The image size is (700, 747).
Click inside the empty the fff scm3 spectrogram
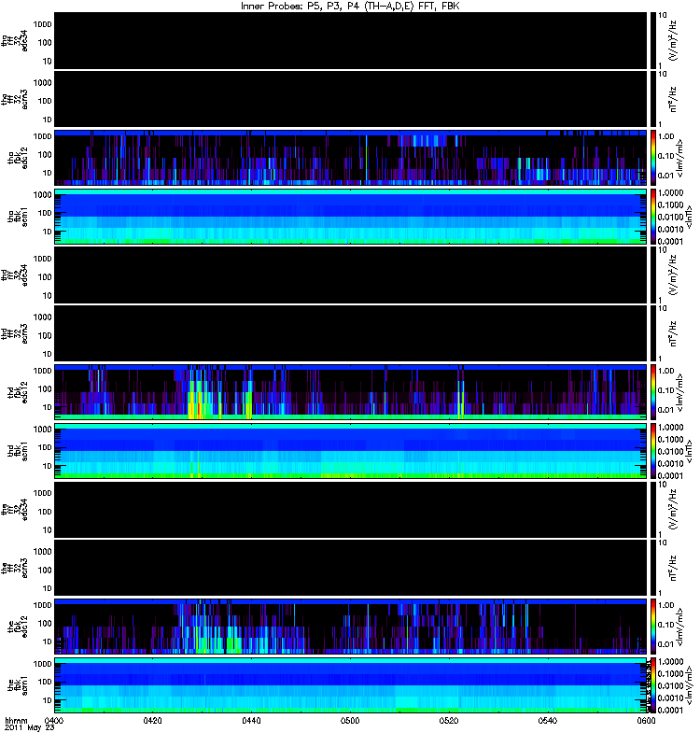tap(350, 569)
